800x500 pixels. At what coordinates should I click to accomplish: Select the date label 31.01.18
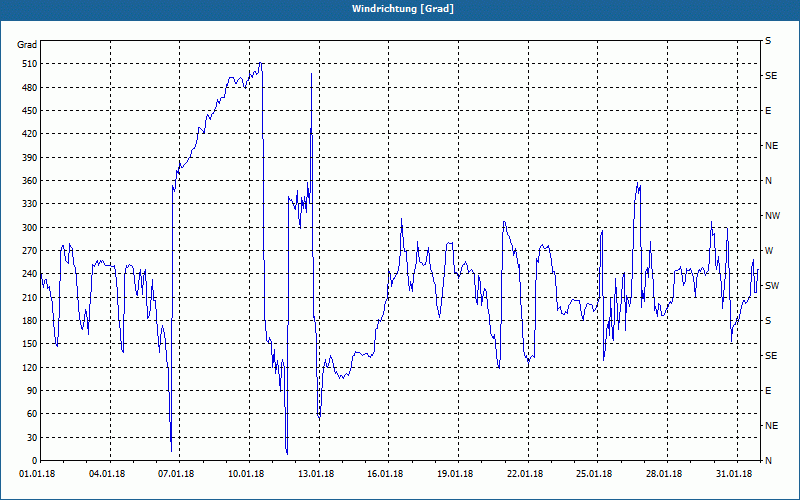(x=734, y=474)
